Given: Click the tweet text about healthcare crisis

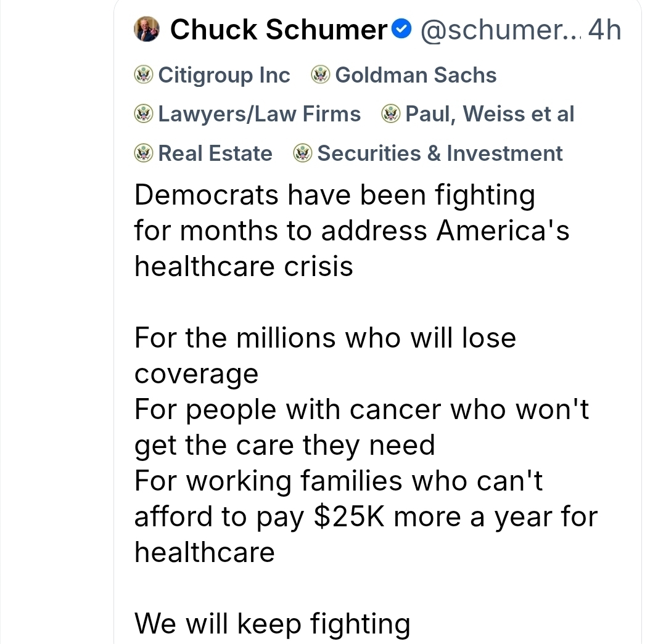Looking at the screenshot, I should [x=351, y=230].
